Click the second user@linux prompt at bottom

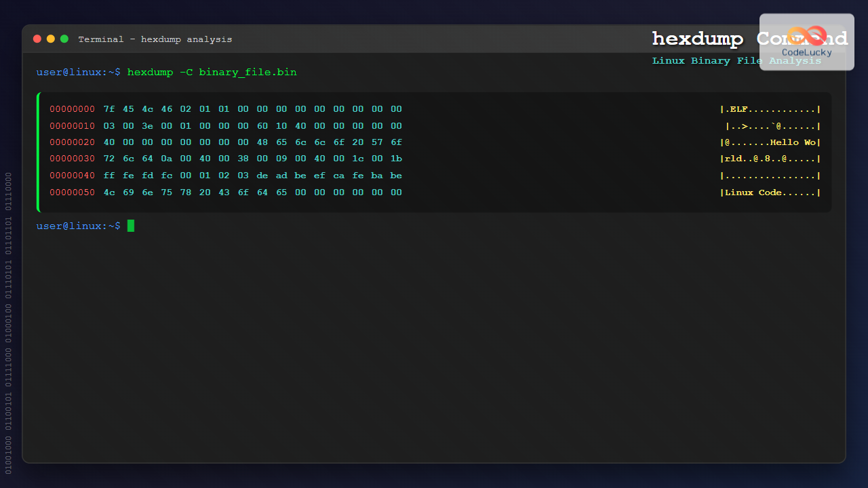pos(78,226)
